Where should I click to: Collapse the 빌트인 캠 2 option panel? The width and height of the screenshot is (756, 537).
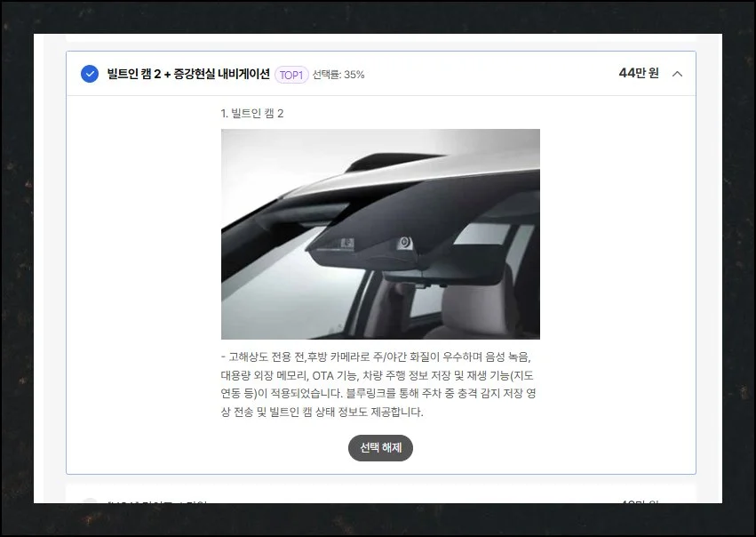pos(678,74)
